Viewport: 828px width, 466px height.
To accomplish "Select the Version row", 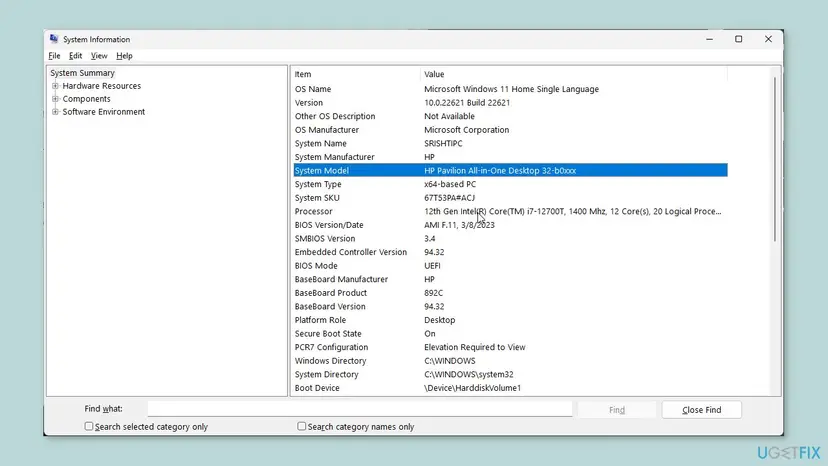I will pyautogui.click(x=510, y=102).
